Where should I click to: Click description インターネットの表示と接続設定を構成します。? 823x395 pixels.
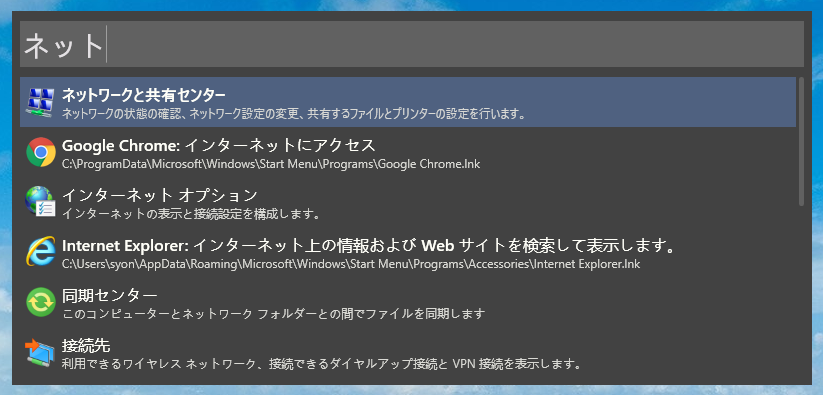[191, 214]
